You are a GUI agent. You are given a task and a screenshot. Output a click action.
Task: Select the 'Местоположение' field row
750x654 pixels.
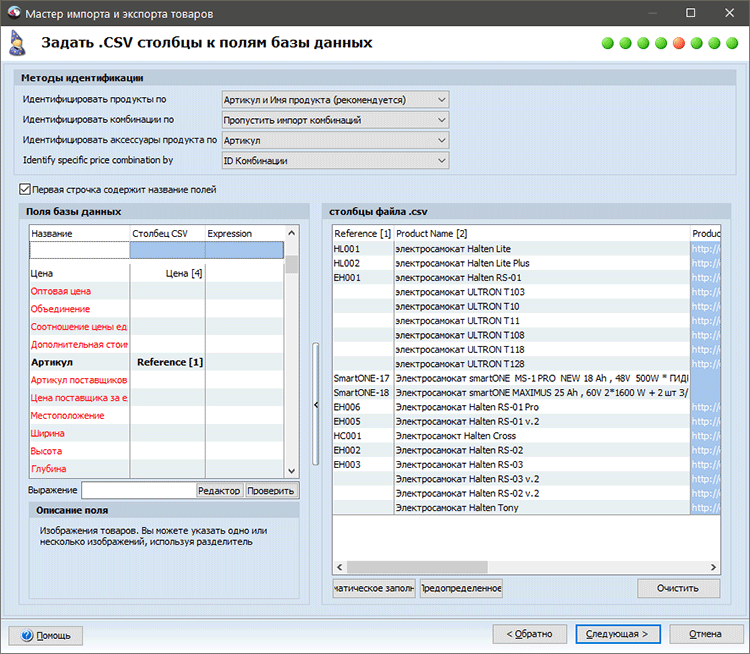click(x=156, y=415)
